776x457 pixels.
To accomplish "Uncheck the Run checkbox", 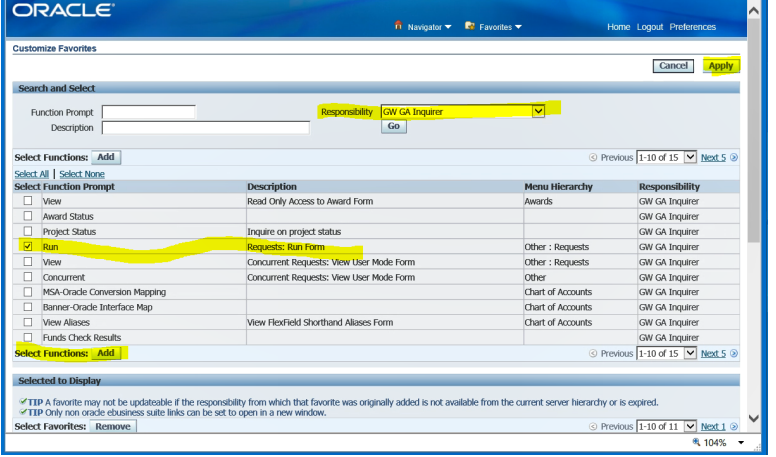I will pyautogui.click(x=28, y=247).
